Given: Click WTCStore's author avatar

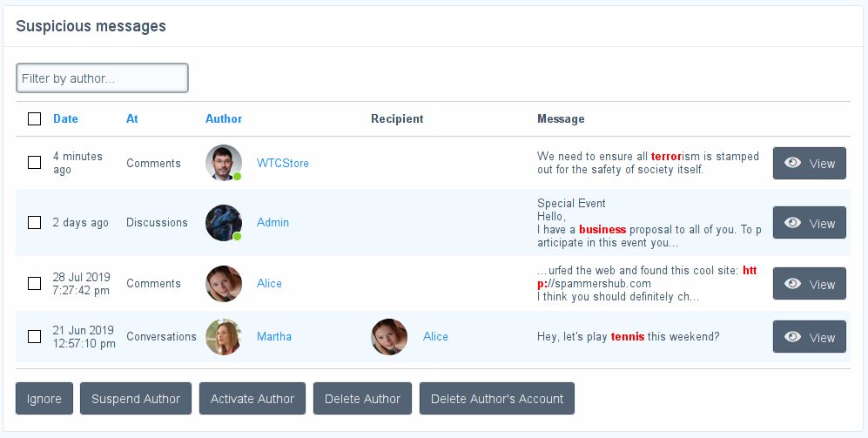Looking at the screenshot, I should coord(224,163).
